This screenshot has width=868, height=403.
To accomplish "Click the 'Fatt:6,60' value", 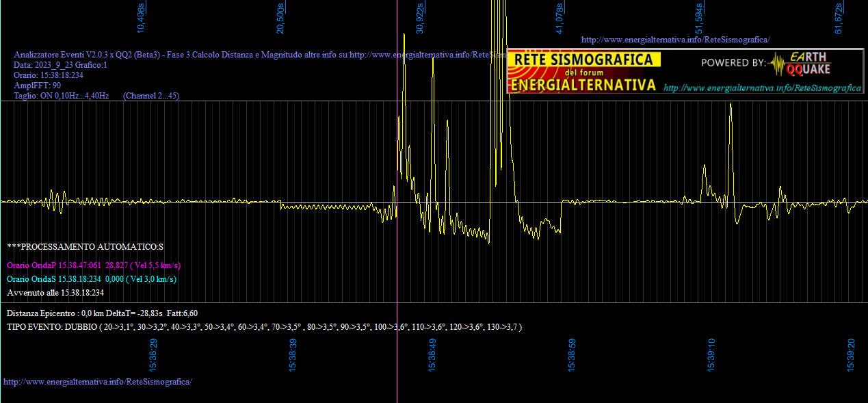I will click(x=183, y=313).
